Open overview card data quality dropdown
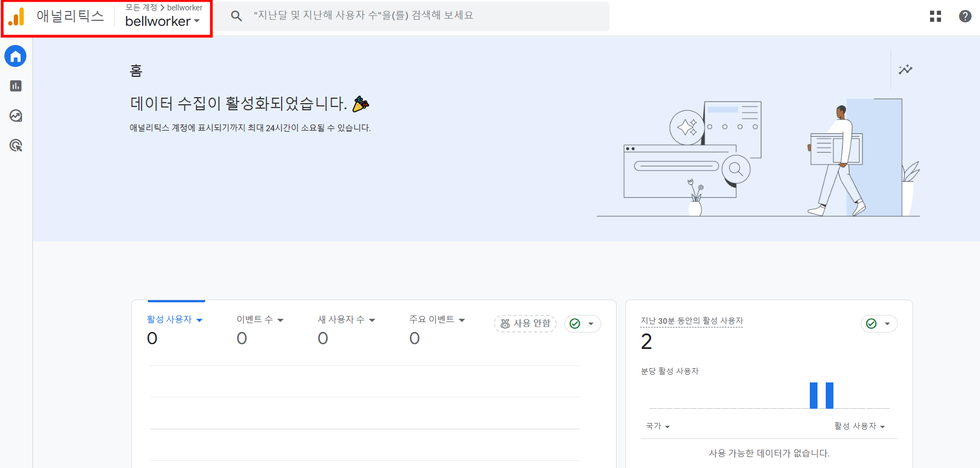The image size is (980, 468). pyautogui.click(x=583, y=324)
